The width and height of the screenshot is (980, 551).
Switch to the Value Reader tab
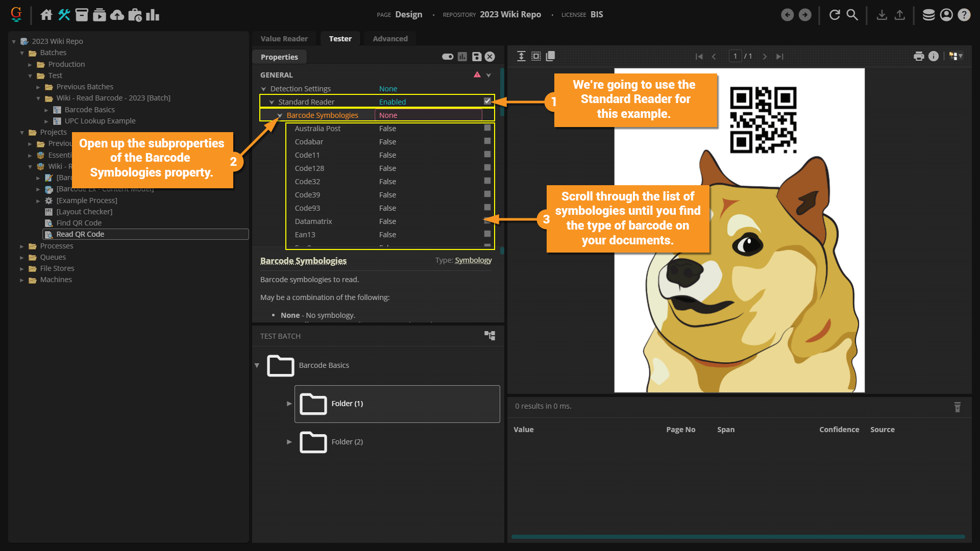pos(284,39)
